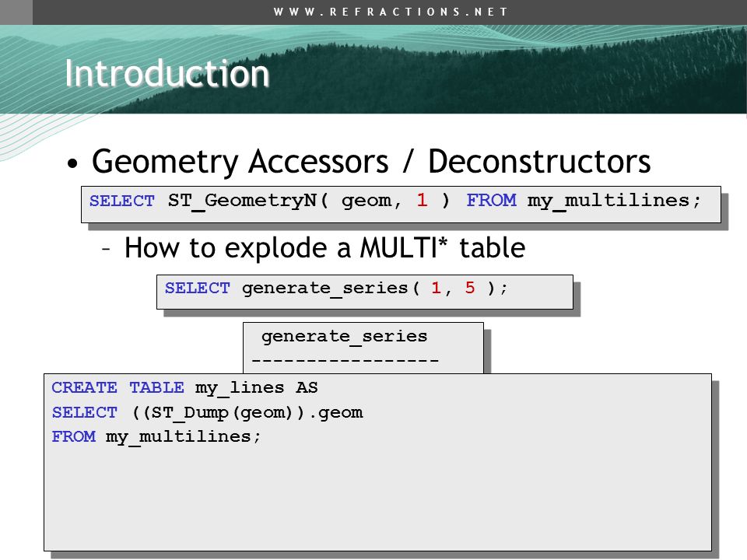Click the 'generate_series' result header

(x=344, y=336)
